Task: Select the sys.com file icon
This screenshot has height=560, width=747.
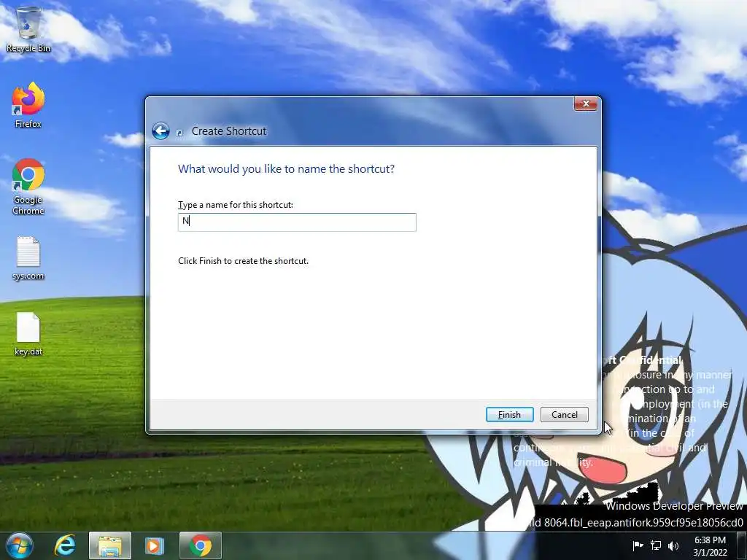Action: point(28,258)
